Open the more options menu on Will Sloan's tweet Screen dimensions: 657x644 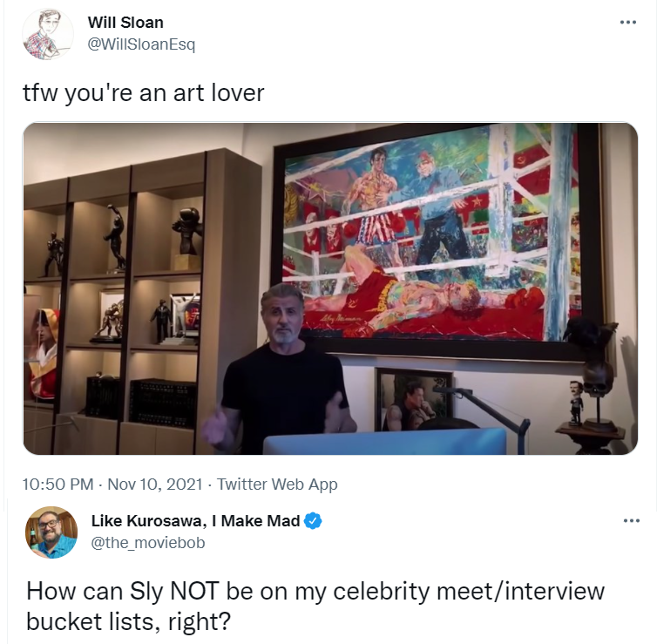[x=628, y=22]
